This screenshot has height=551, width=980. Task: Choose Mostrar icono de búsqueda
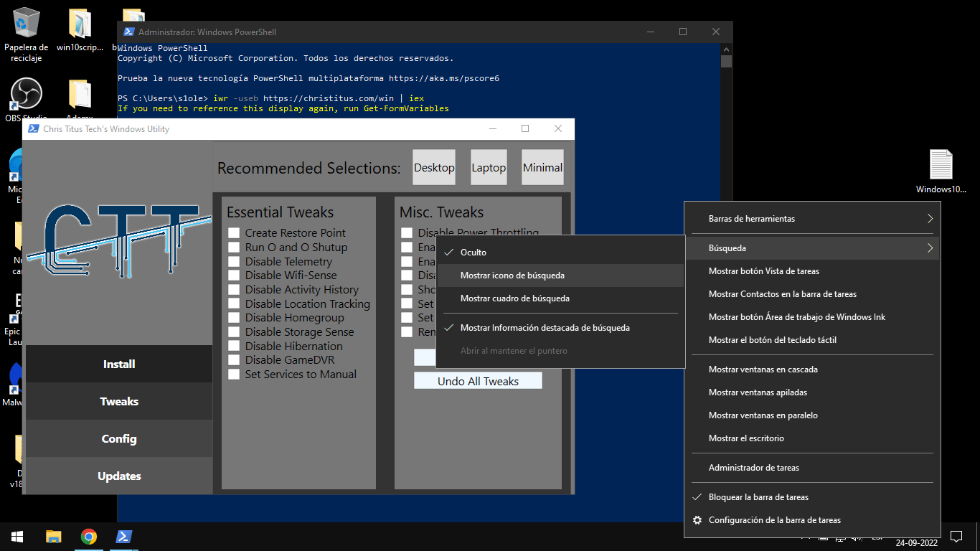click(560, 275)
